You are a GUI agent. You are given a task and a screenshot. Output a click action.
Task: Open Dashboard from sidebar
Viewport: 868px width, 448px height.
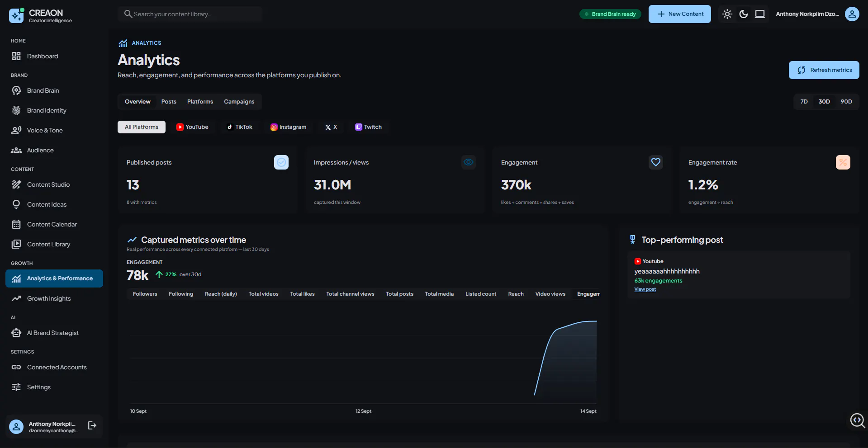click(54, 56)
